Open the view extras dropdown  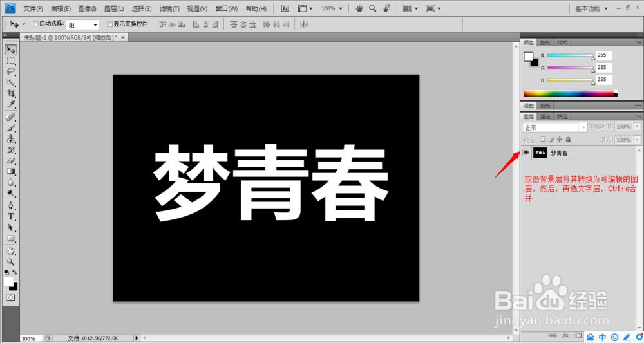click(x=305, y=8)
